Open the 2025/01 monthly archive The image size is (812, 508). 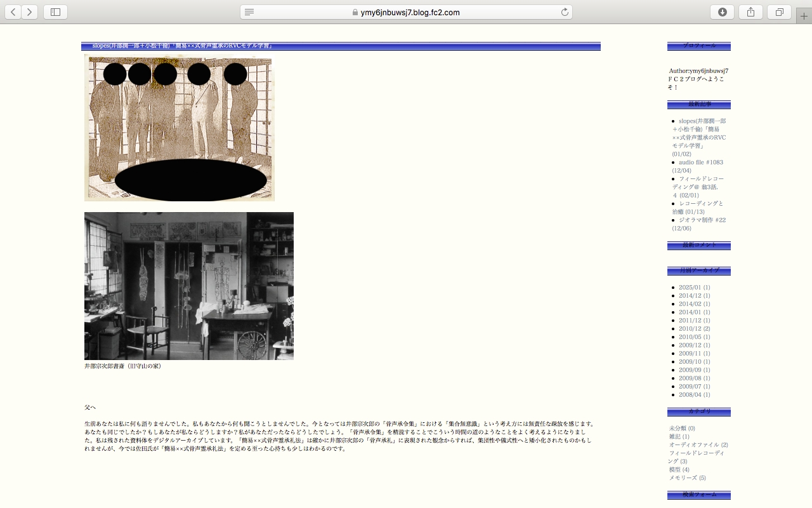(x=690, y=288)
